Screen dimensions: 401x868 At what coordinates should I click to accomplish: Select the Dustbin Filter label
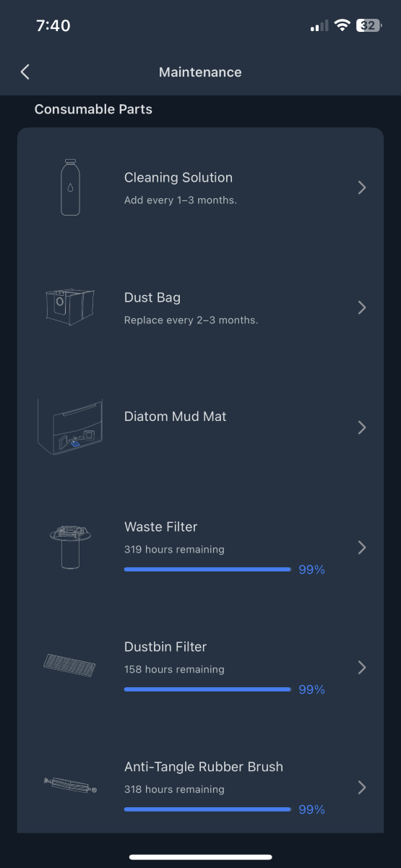165,647
